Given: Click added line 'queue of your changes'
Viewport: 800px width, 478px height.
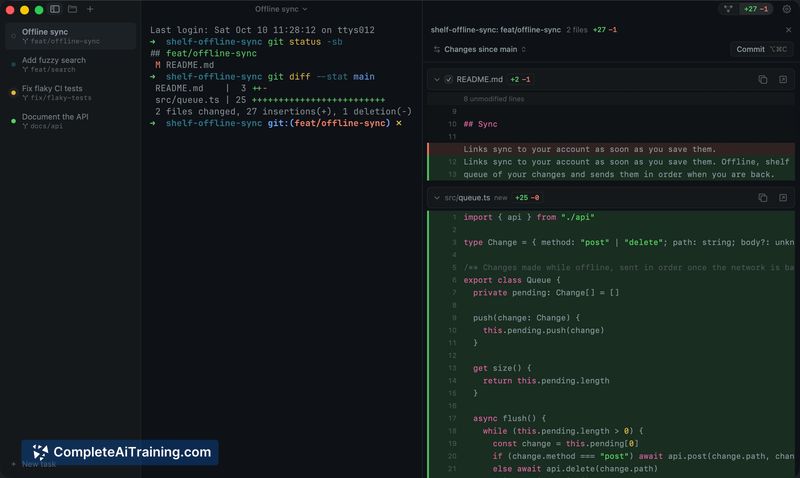Looking at the screenshot, I should 611,174.
